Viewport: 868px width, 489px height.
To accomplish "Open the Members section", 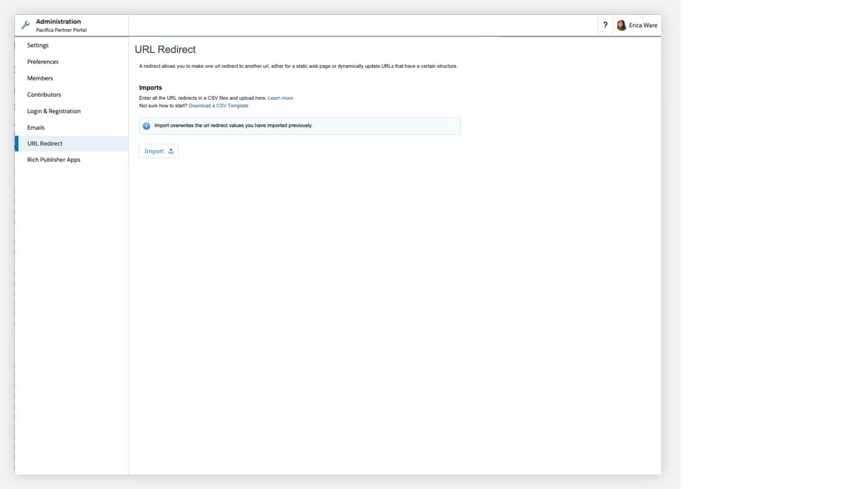I will (x=40, y=78).
